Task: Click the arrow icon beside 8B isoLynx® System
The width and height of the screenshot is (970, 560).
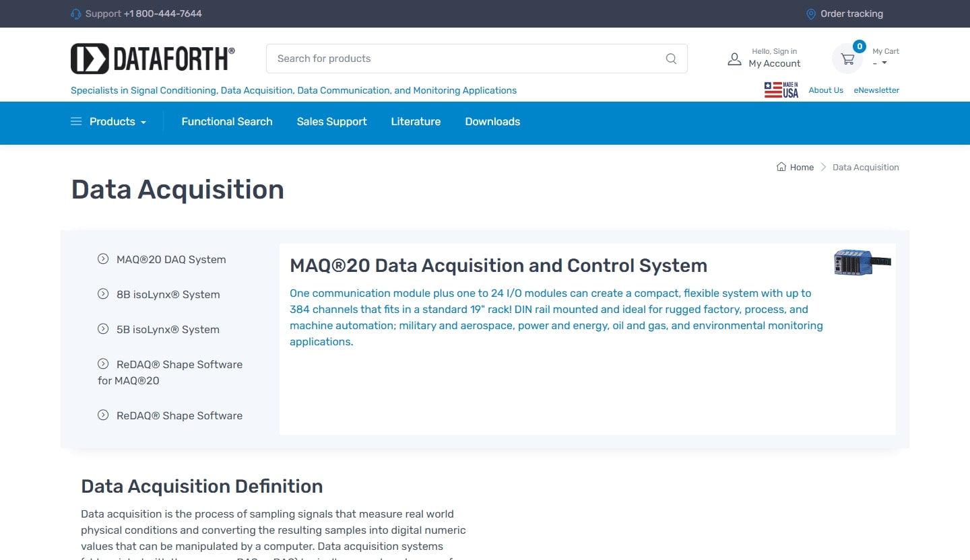Action: (103, 294)
